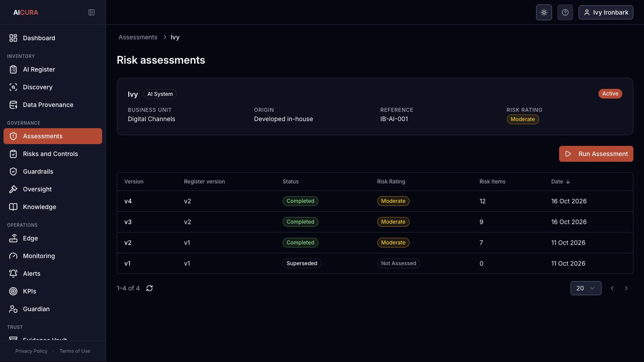Sort by the Date column header
The height and width of the screenshot is (362, 644).
click(x=560, y=182)
